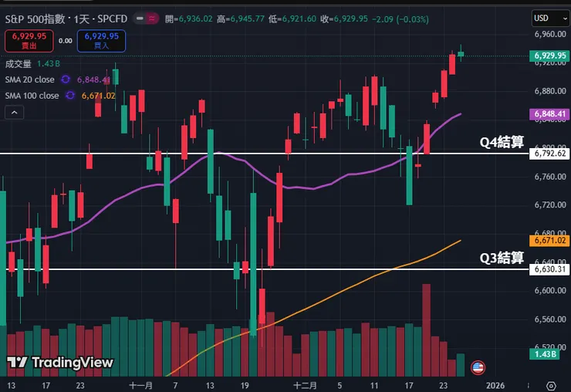Select the Q4結算 text annotation

[x=502, y=142]
